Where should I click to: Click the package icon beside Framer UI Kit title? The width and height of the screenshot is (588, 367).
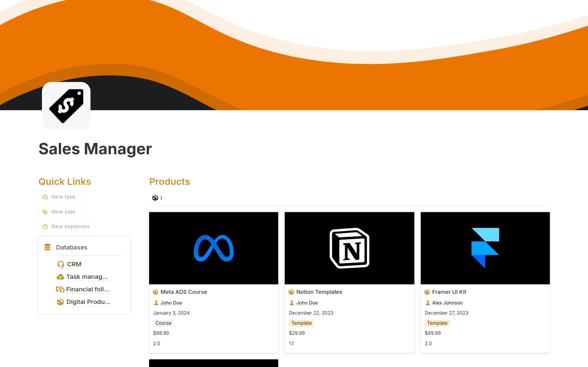[x=428, y=292]
